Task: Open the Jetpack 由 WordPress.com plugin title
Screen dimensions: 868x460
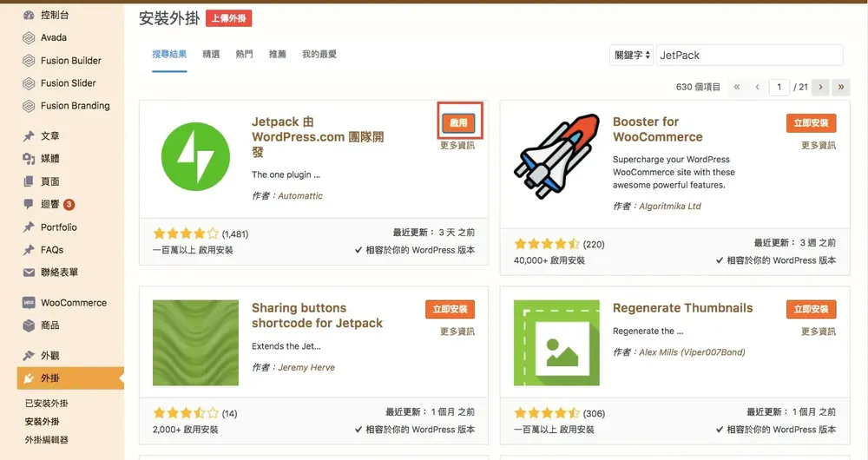Action: click(318, 137)
